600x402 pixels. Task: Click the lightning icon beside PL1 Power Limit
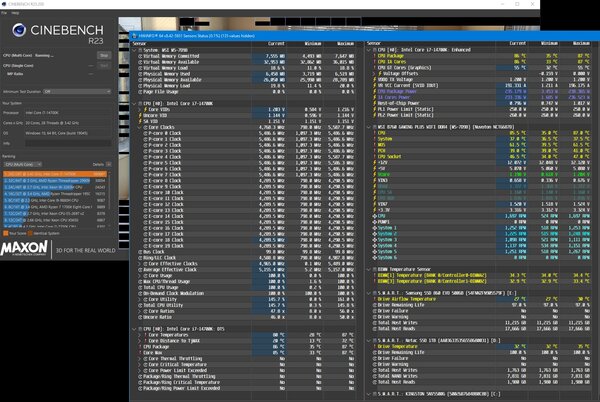[375, 109]
